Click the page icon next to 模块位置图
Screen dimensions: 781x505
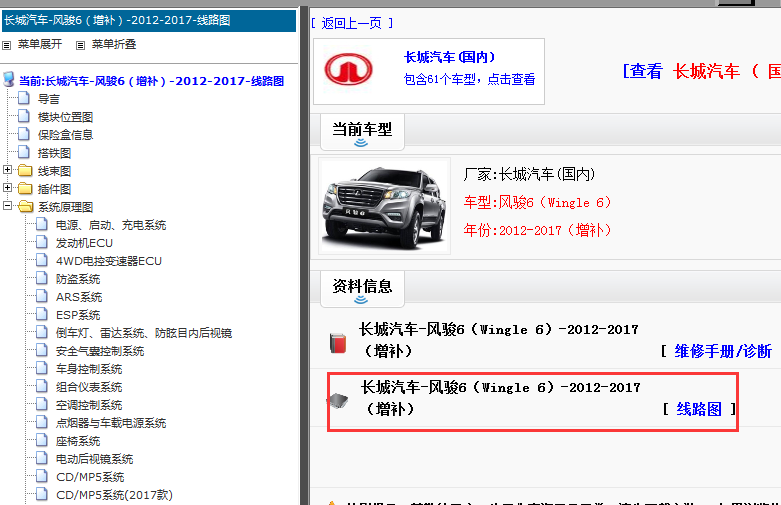24,116
